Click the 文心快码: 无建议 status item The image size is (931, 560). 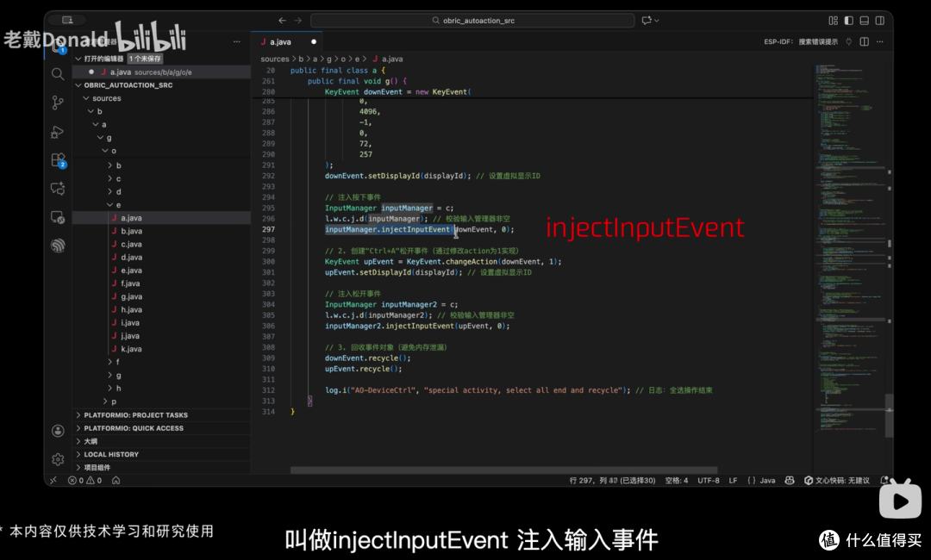click(836, 481)
